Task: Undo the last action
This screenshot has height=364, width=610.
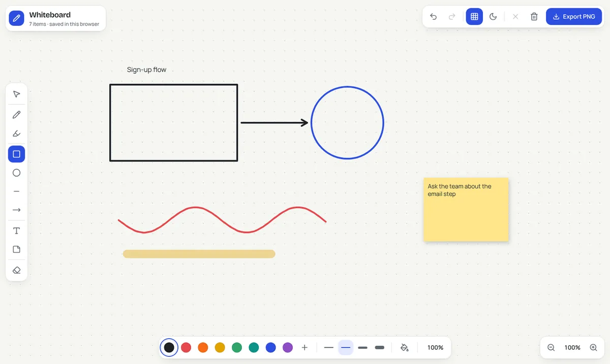Action: [x=433, y=17]
